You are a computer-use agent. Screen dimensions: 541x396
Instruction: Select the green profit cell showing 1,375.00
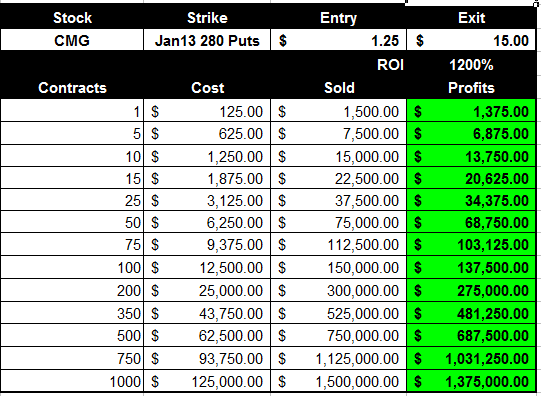[471, 111]
